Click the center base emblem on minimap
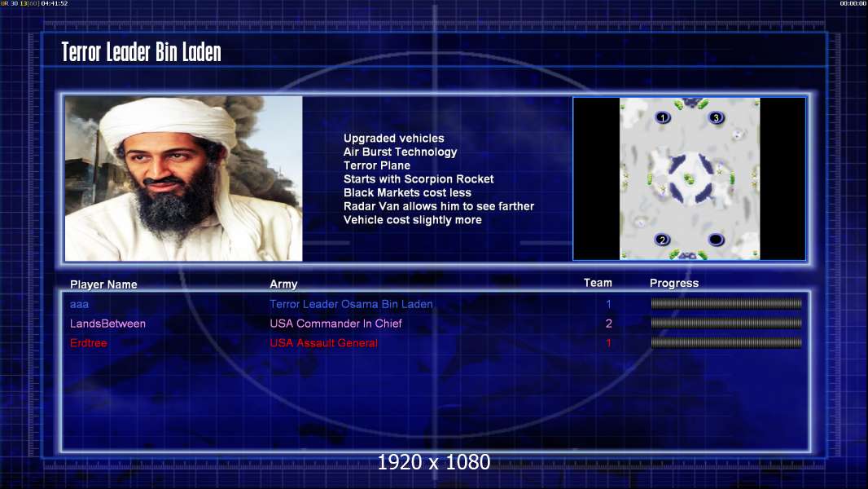868x489 pixels. click(689, 178)
